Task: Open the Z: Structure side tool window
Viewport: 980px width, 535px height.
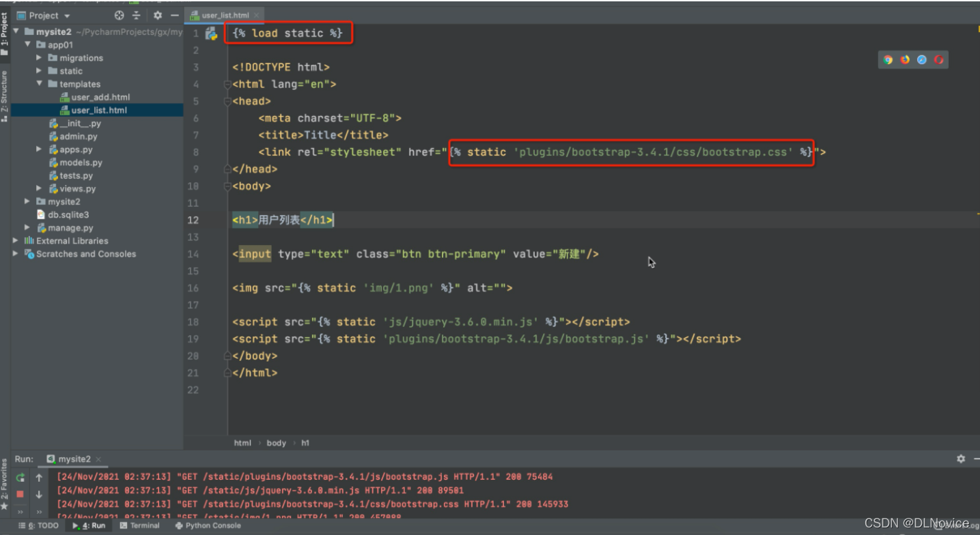Action: point(4,96)
